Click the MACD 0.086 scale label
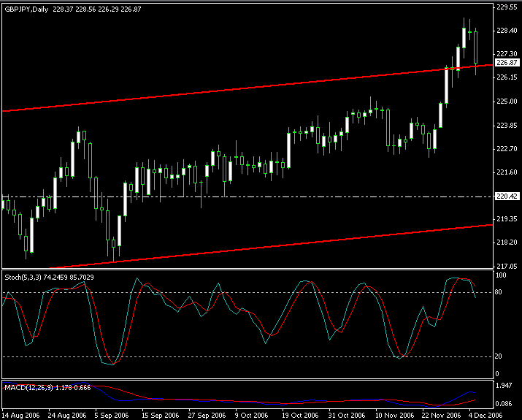Viewport: 522px width, 420px height. click(x=504, y=404)
